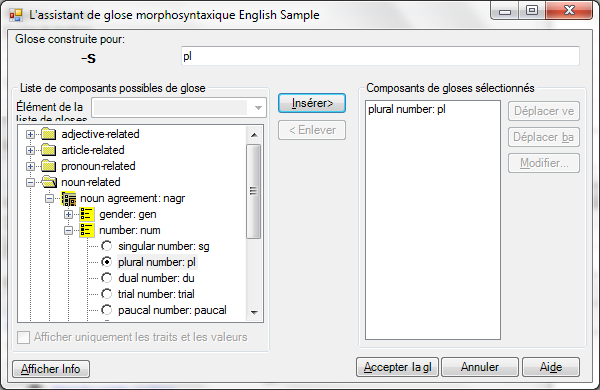Click the plural number: pl tree item
Viewport: 600px width, 390px height.
157,262
